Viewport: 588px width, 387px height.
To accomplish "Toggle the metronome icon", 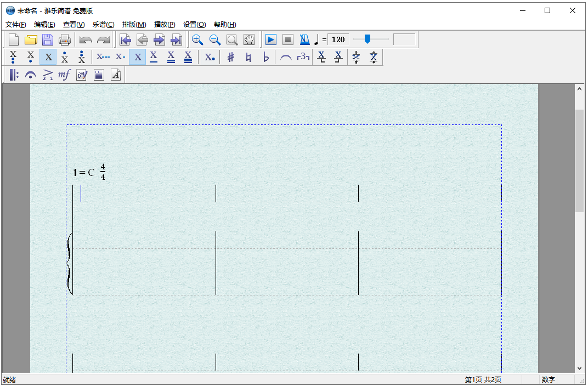I will click(x=304, y=39).
